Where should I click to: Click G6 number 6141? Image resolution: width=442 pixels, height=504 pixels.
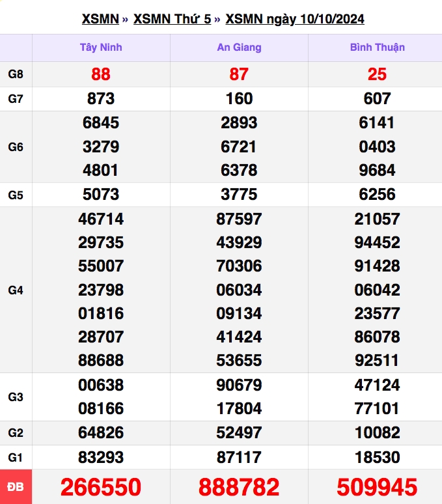[376, 122]
